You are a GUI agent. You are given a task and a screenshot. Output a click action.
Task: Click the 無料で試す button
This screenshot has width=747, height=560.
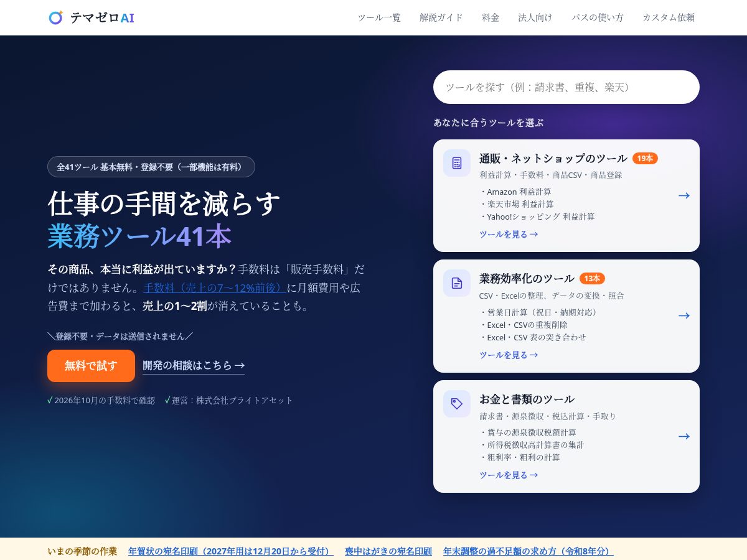click(x=91, y=366)
